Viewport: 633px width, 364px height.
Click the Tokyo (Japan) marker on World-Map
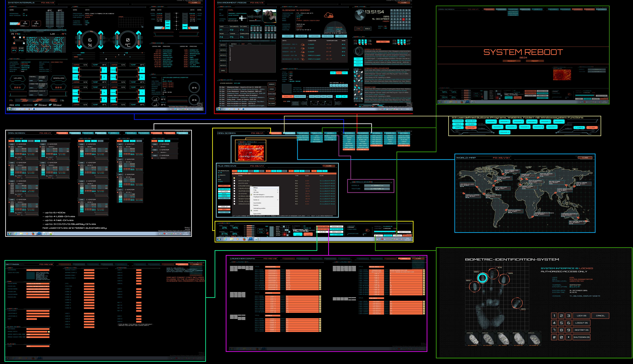click(574, 186)
